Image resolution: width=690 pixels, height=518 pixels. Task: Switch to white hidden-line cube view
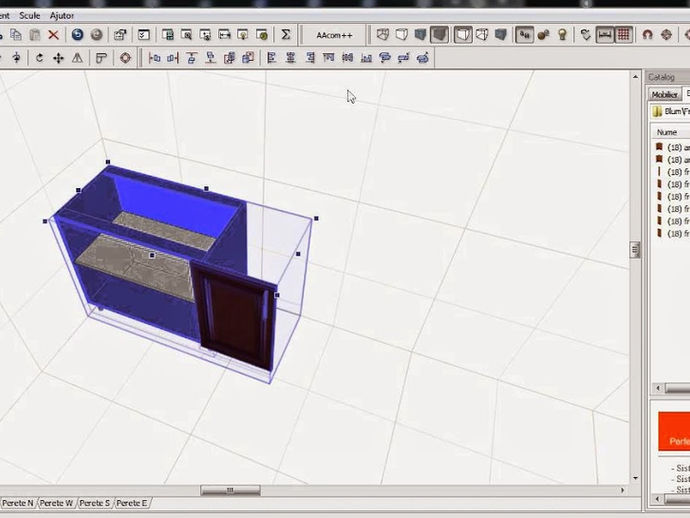coord(401,34)
